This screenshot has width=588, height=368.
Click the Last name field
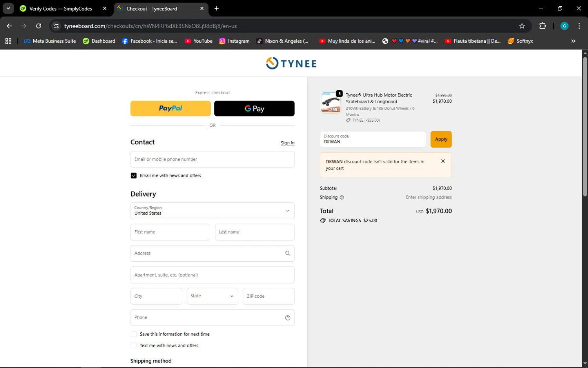(255, 232)
